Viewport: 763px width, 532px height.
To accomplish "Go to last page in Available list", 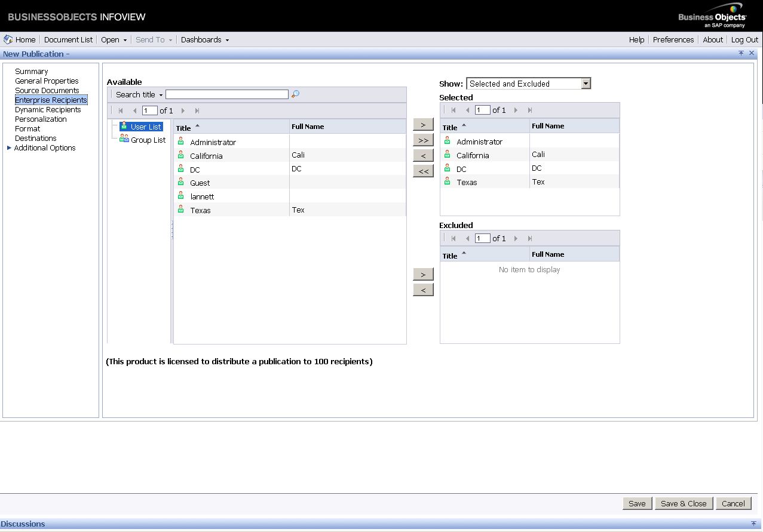I will [197, 110].
